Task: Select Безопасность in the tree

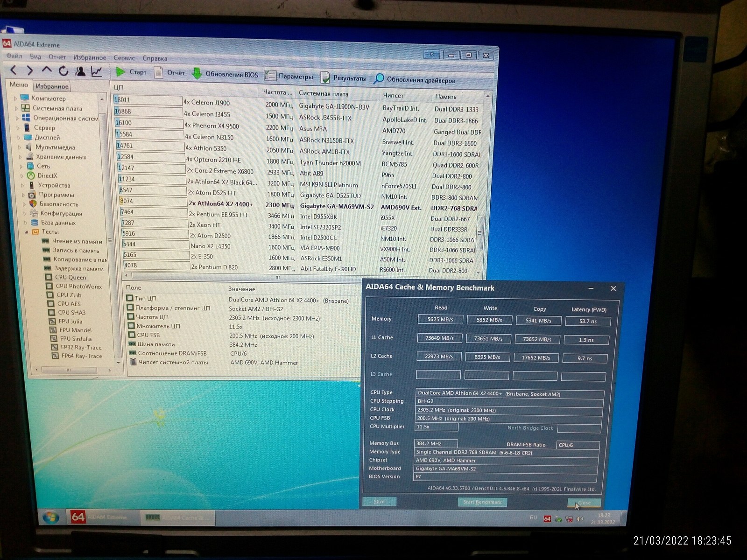Action: pos(59,204)
